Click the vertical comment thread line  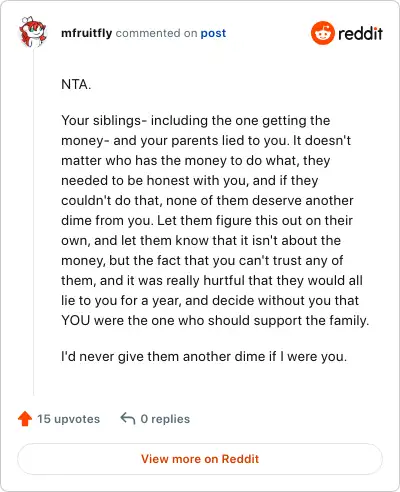click(33, 222)
